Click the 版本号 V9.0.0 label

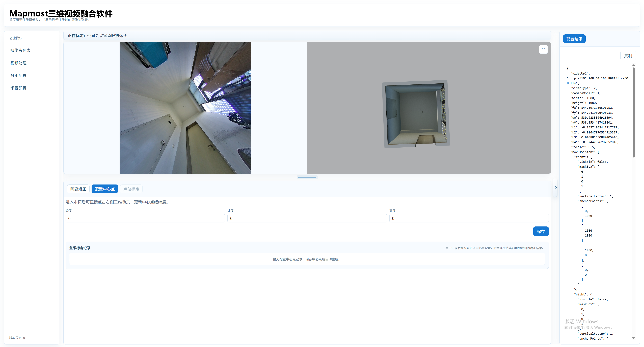(18, 338)
